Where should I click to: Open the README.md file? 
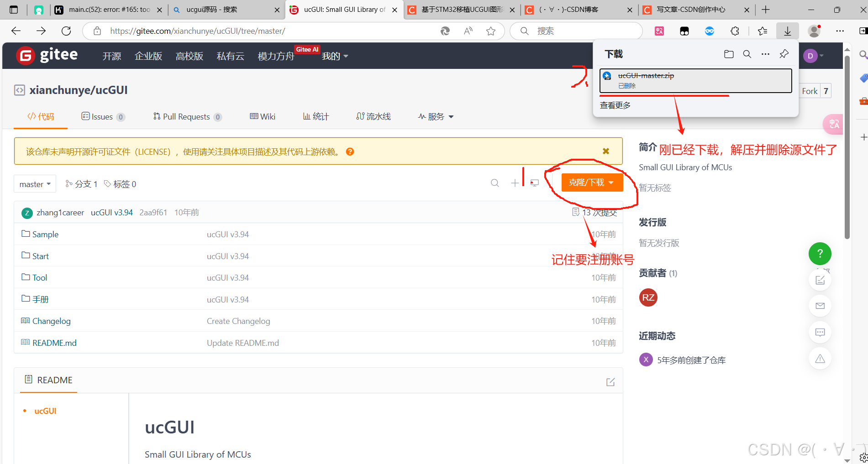[x=54, y=342]
